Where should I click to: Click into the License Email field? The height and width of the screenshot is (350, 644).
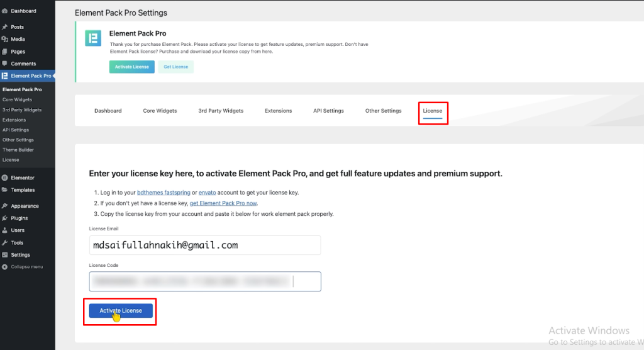pos(205,245)
